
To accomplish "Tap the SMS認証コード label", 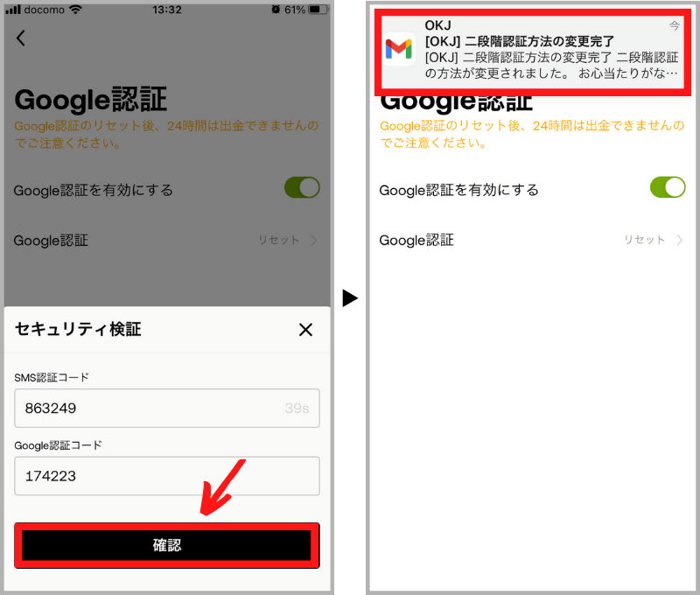I will tap(52, 378).
